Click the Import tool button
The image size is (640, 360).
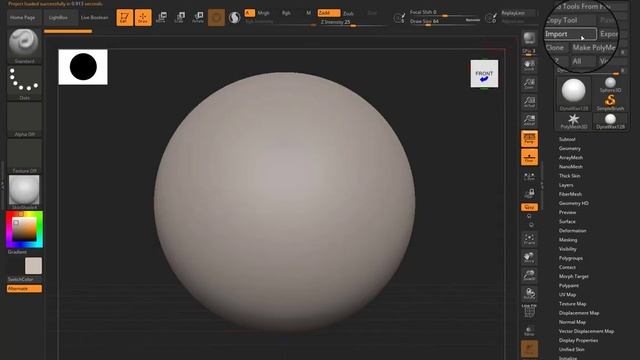pyautogui.click(x=570, y=34)
